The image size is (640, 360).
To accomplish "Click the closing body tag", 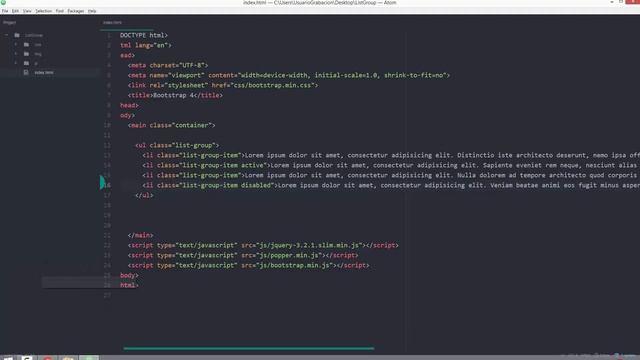I will coord(129,275).
